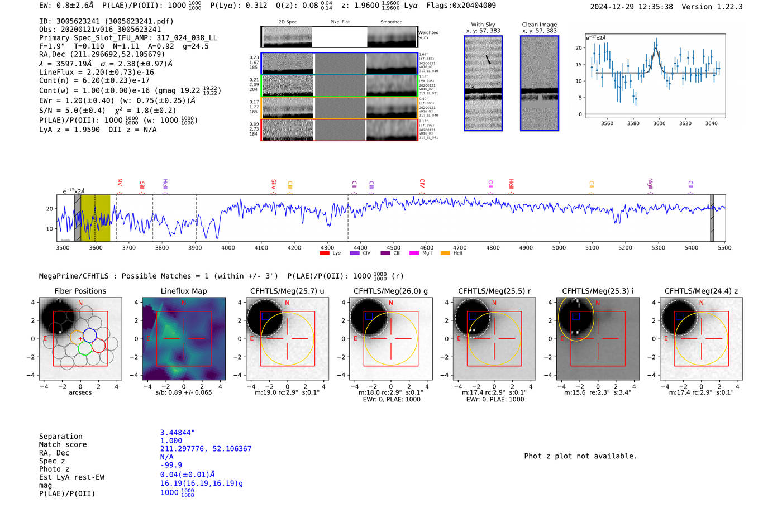Click the ID: 3005623241 line
This screenshot has width=782, height=532.
pyautogui.click(x=106, y=21)
